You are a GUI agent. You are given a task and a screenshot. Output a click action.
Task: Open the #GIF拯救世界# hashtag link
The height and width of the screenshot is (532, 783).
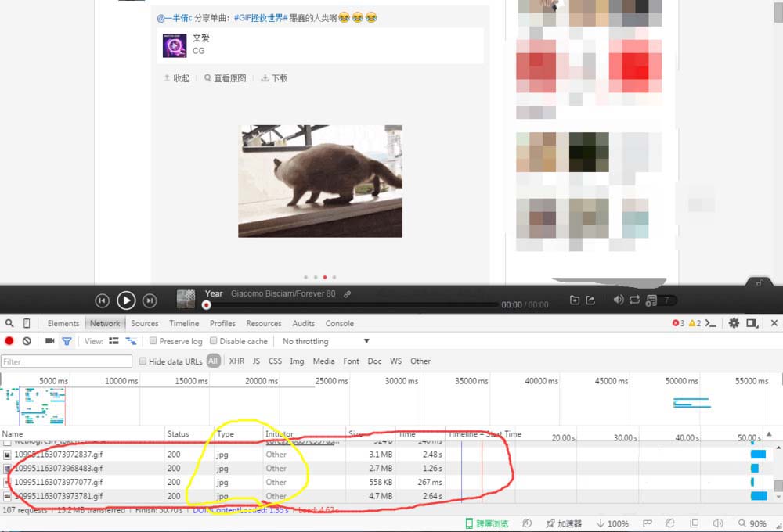(262, 18)
